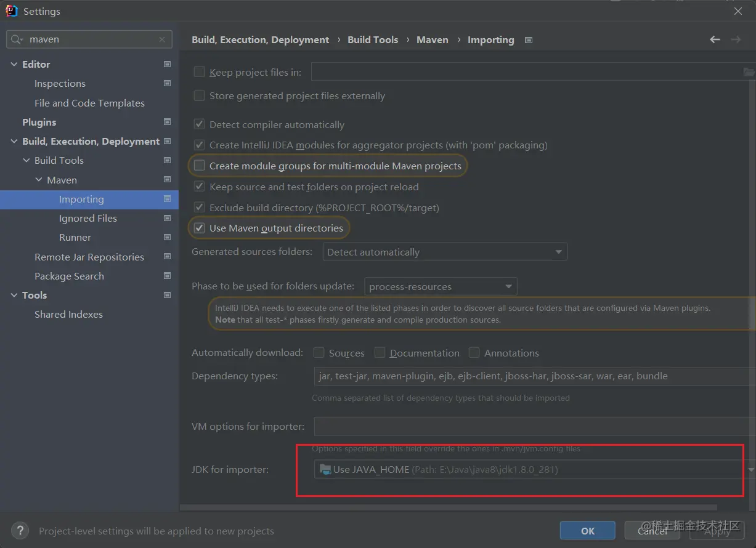Click Build, Execution, Deployment breadcrumb
The height and width of the screenshot is (548, 756).
click(x=260, y=39)
